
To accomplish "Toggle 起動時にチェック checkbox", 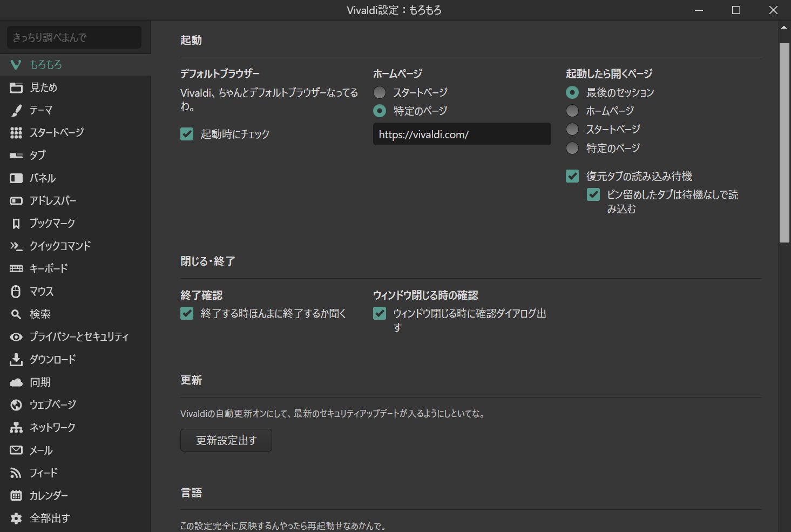I will coord(187,134).
